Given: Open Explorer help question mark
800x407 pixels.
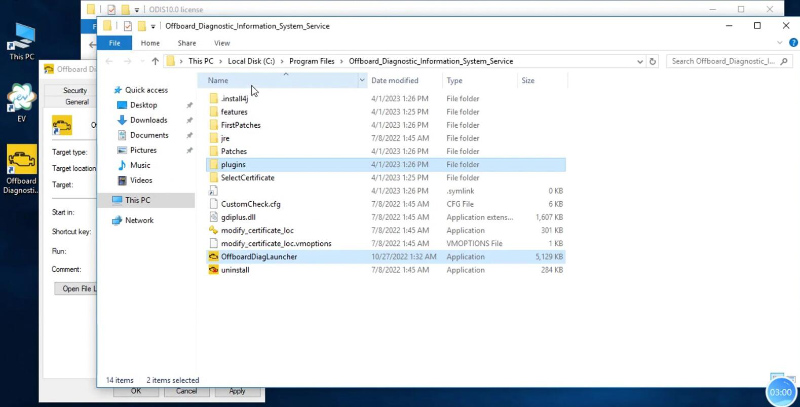Looking at the screenshot, I should [x=793, y=43].
